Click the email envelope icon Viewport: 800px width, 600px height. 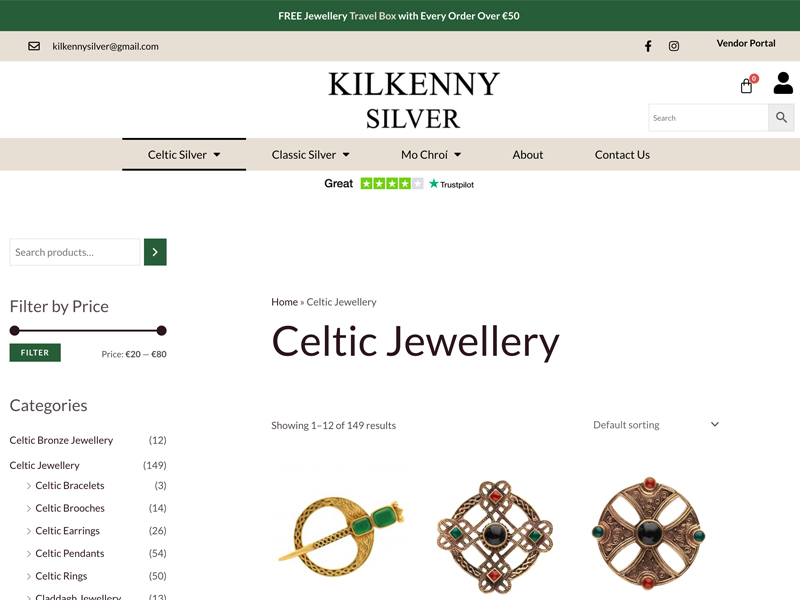(34, 46)
